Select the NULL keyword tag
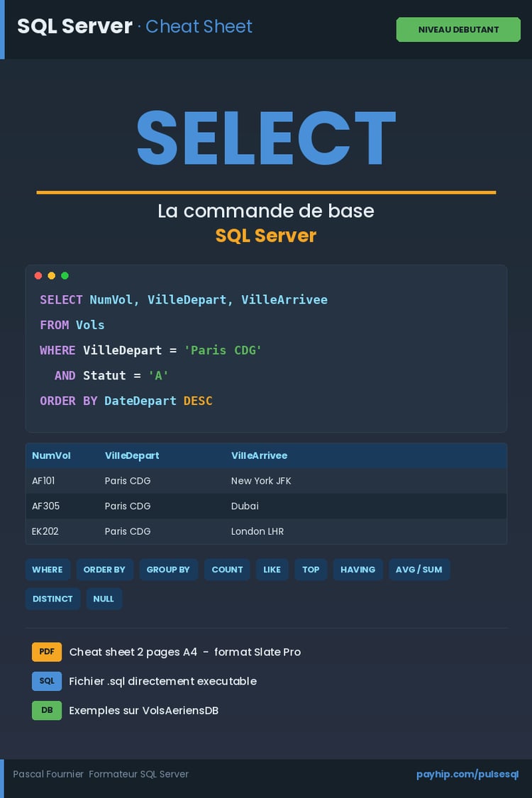The image size is (532, 798). click(104, 599)
